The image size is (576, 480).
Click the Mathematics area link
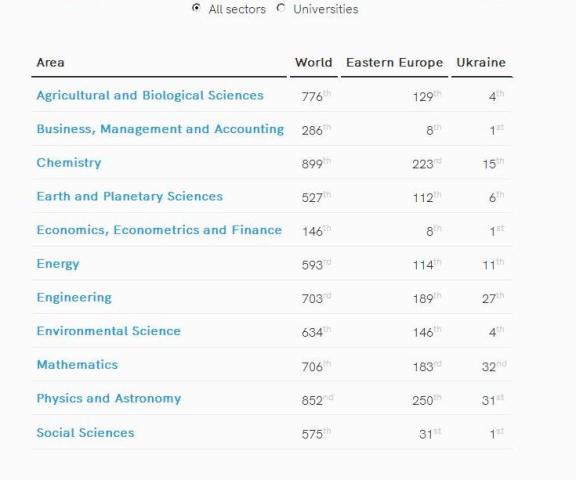coord(77,365)
